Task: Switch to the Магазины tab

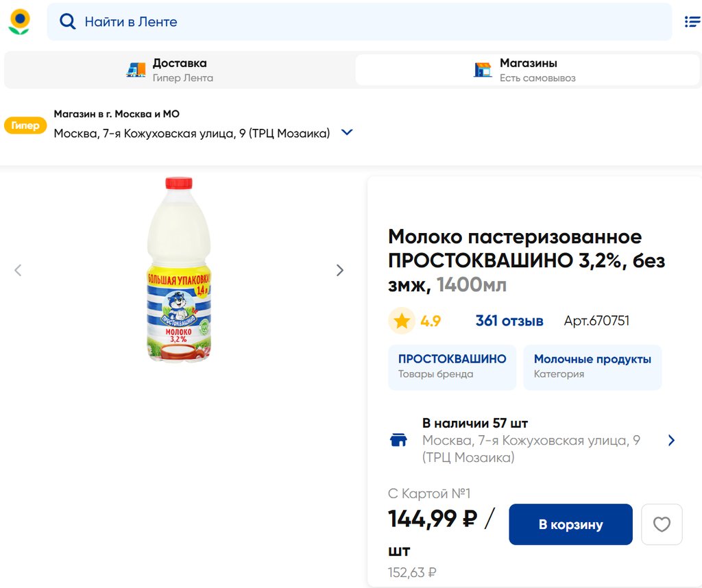Action: pos(527,70)
